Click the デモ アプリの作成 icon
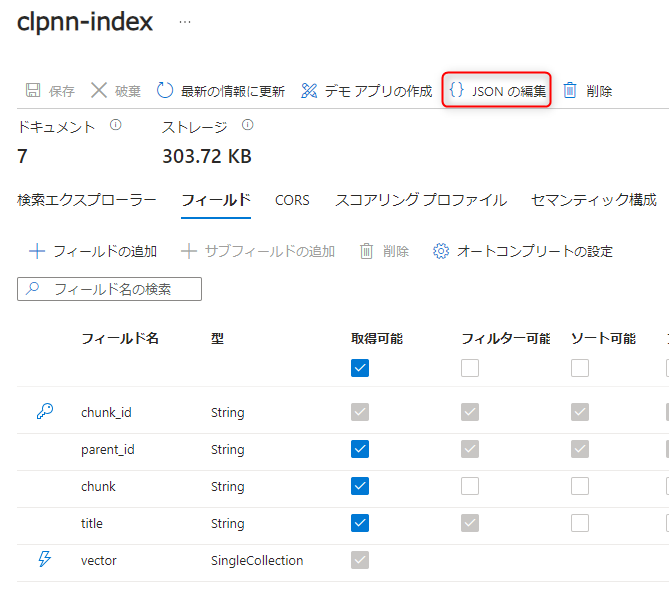The width and height of the screenshot is (669, 599). (309, 91)
